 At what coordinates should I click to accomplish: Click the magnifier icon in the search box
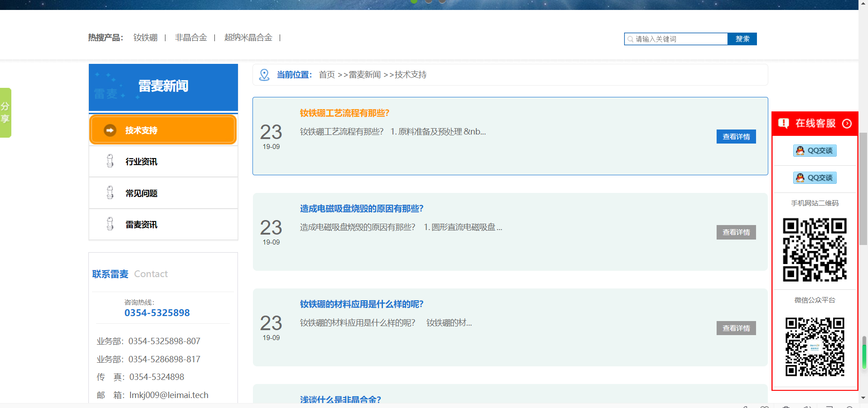(630, 39)
